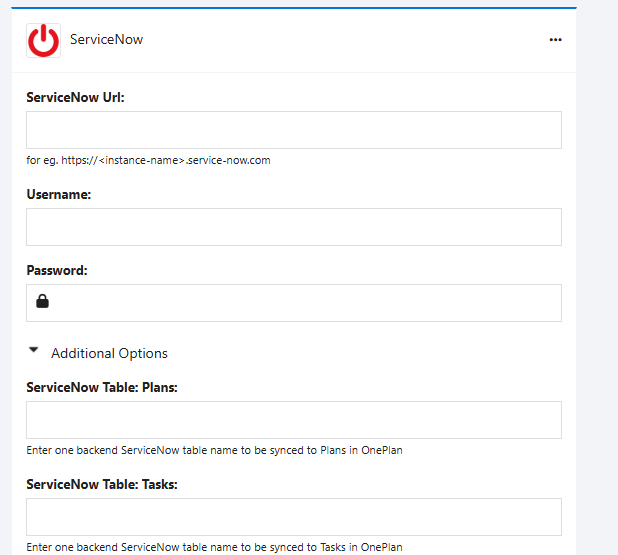This screenshot has height=555, width=618.
Task: Click the 'Additional Options' heading text
Action: coord(109,353)
